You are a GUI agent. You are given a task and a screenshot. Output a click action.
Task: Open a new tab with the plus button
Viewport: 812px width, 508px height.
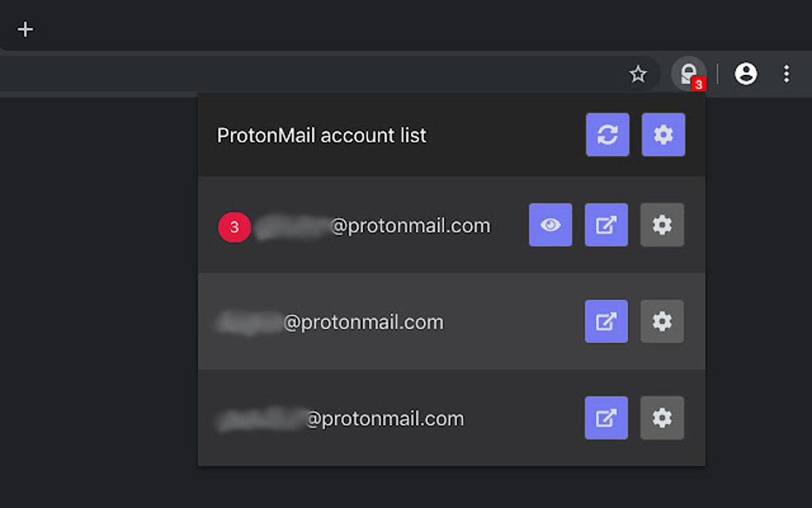25,29
